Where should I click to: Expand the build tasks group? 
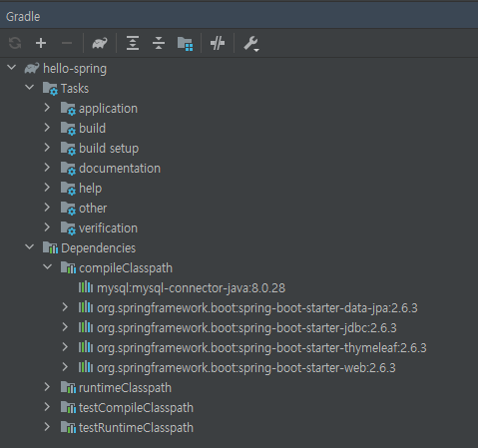pyautogui.click(x=47, y=128)
